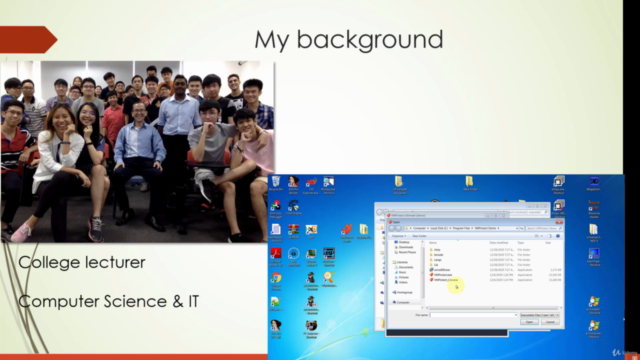Select Downloads in the navigation pane

click(x=403, y=247)
